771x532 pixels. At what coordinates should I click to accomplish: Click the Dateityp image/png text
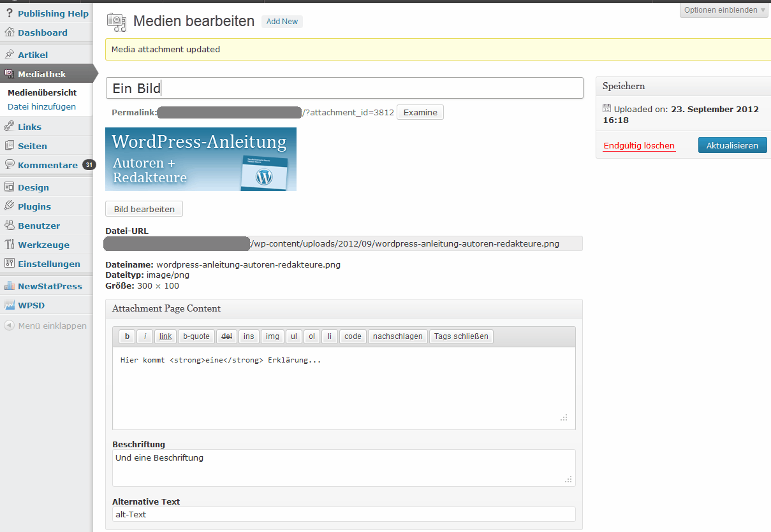[147, 275]
